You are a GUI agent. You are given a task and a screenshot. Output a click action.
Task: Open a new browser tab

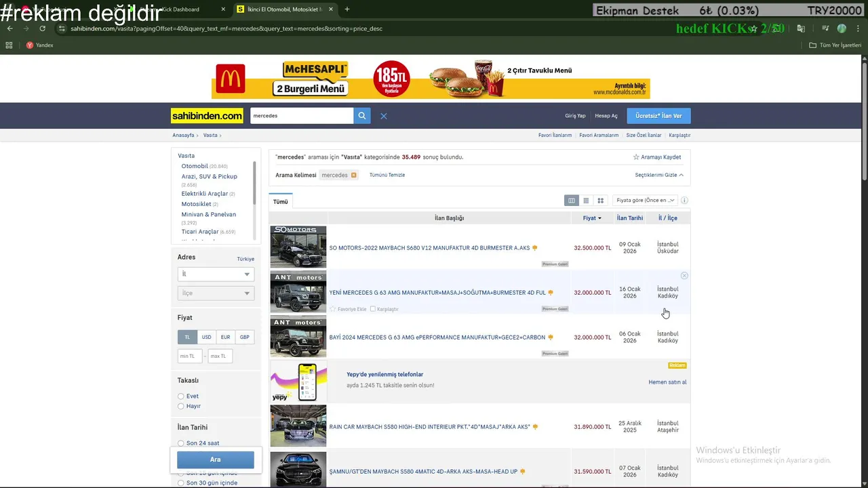(x=347, y=9)
